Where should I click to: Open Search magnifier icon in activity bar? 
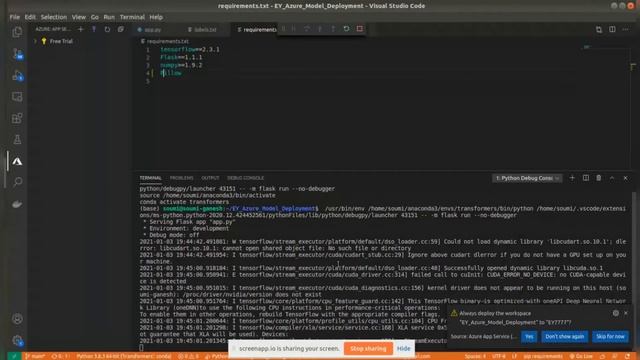click(17, 182)
